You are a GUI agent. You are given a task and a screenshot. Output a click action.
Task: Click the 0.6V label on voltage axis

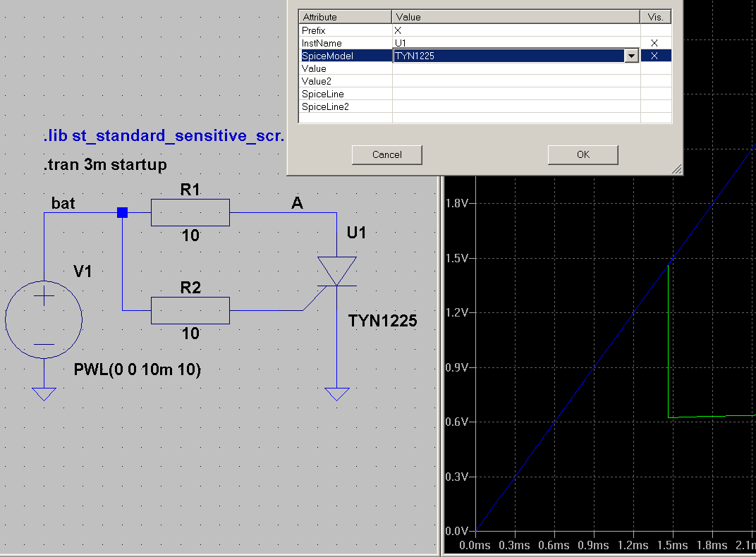tap(456, 422)
